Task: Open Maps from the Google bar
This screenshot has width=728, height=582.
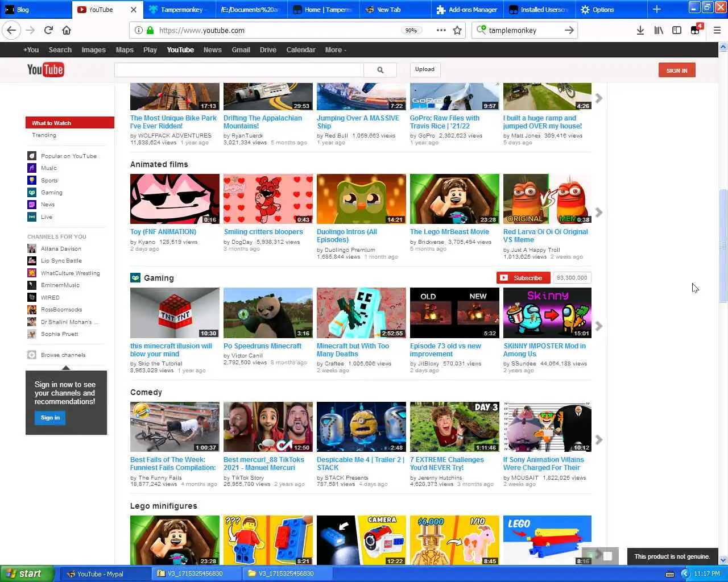Action: point(125,50)
